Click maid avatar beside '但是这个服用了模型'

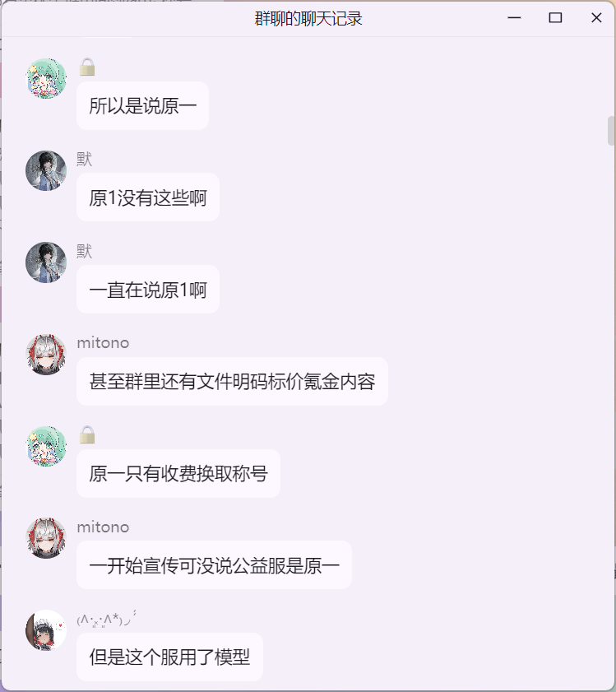click(x=46, y=630)
